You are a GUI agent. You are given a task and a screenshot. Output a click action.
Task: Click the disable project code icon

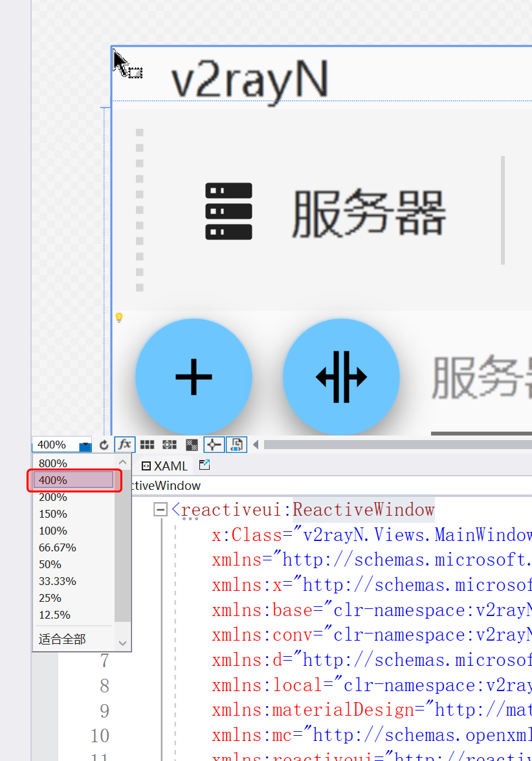[x=236, y=445]
